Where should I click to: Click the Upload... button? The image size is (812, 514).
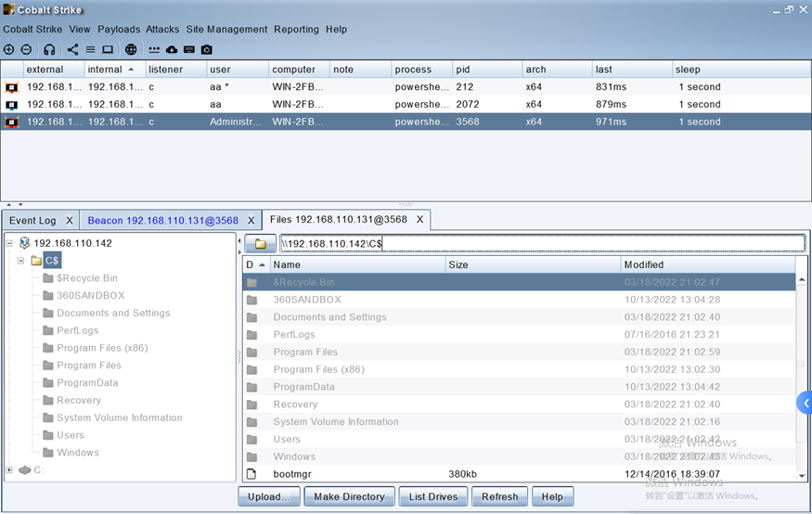click(x=269, y=497)
